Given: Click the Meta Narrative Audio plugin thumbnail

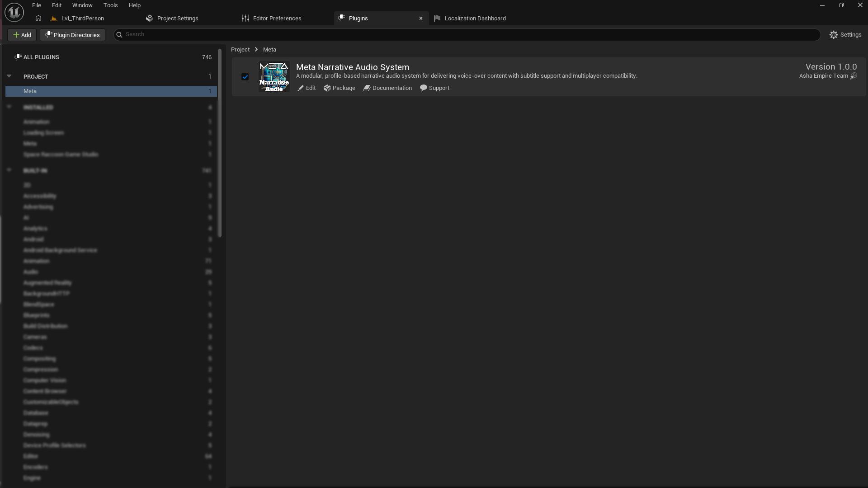Looking at the screenshot, I should (x=274, y=76).
